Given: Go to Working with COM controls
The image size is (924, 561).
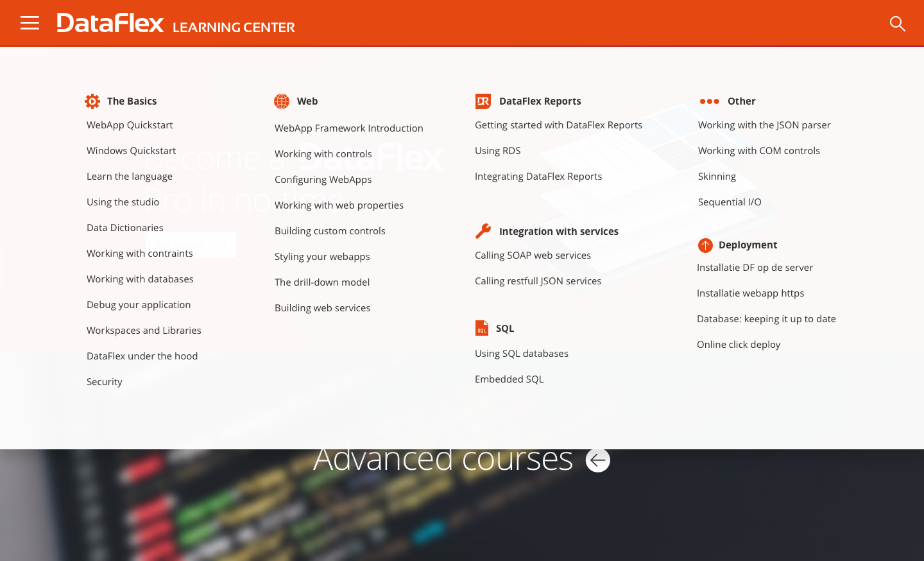Looking at the screenshot, I should pyautogui.click(x=759, y=151).
